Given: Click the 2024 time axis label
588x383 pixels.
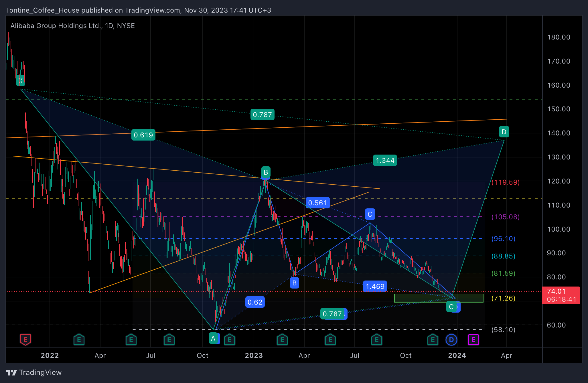Looking at the screenshot, I should tap(457, 355).
